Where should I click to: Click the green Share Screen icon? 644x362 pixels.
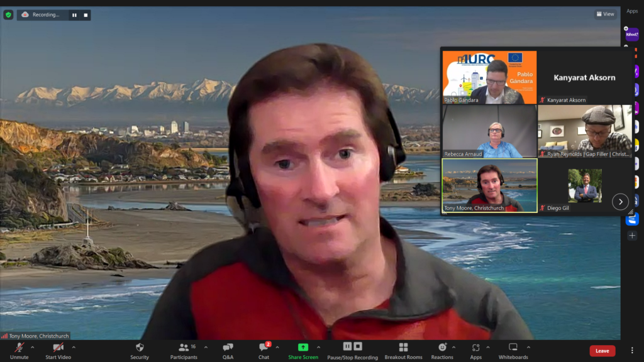click(303, 348)
